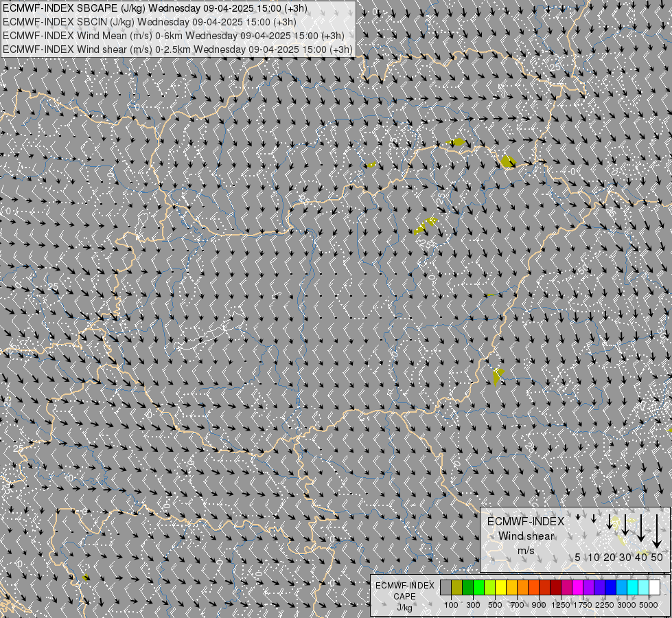
Task: Click the SBCIN title line
Action: (x=149, y=22)
